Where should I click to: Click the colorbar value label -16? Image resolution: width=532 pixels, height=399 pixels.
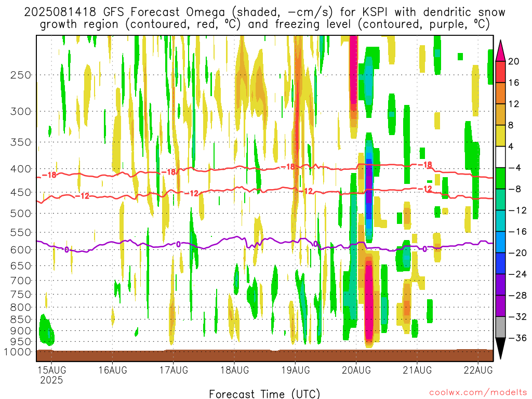click(517, 231)
